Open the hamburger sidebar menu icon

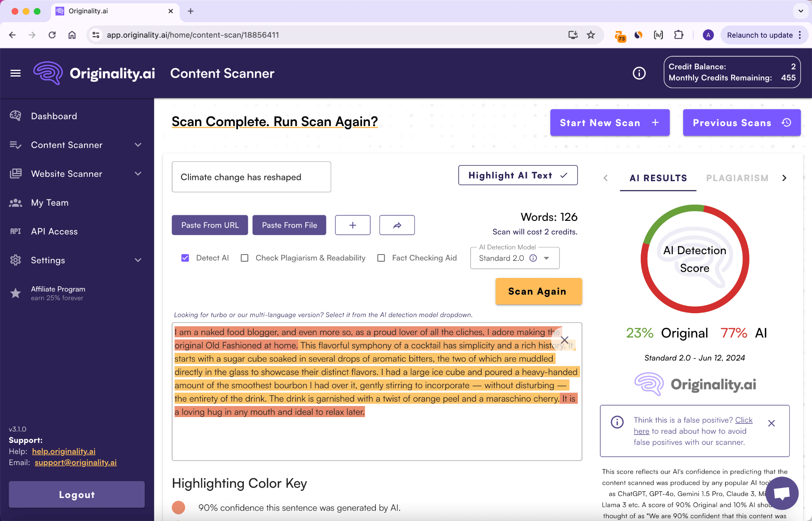point(15,73)
